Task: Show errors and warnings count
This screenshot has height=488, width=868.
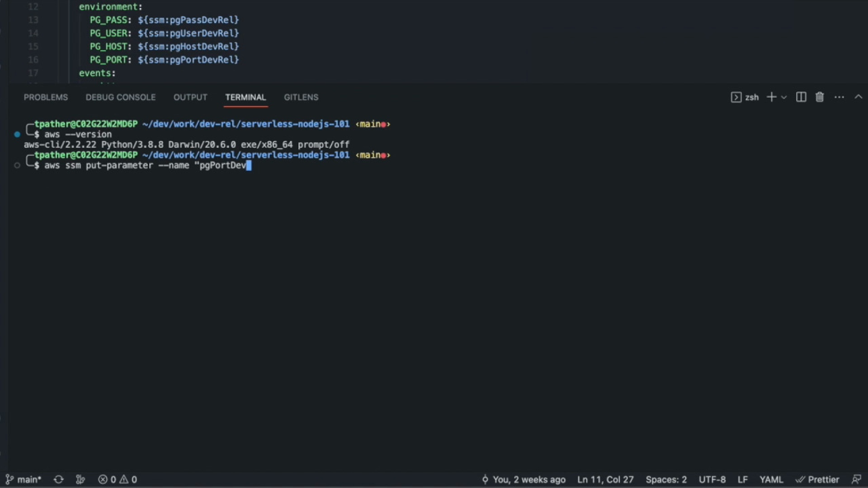Action: pos(118,479)
